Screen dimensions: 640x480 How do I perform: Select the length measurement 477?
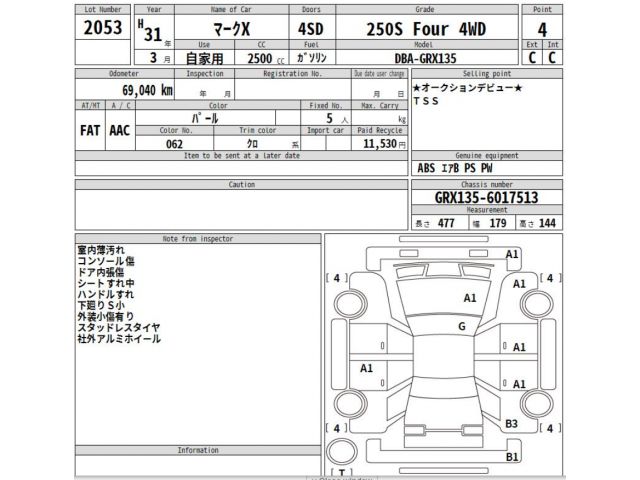[x=446, y=223]
